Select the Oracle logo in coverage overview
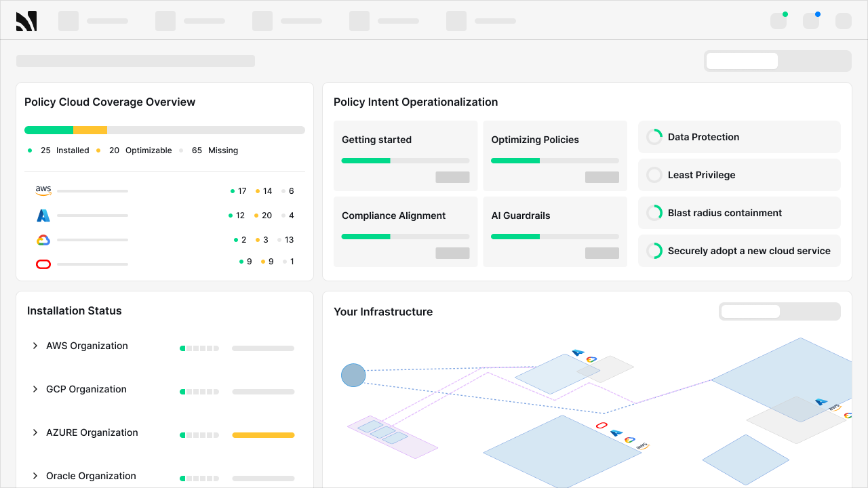This screenshot has width=868, height=488. pyautogui.click(x=43, y=264)
